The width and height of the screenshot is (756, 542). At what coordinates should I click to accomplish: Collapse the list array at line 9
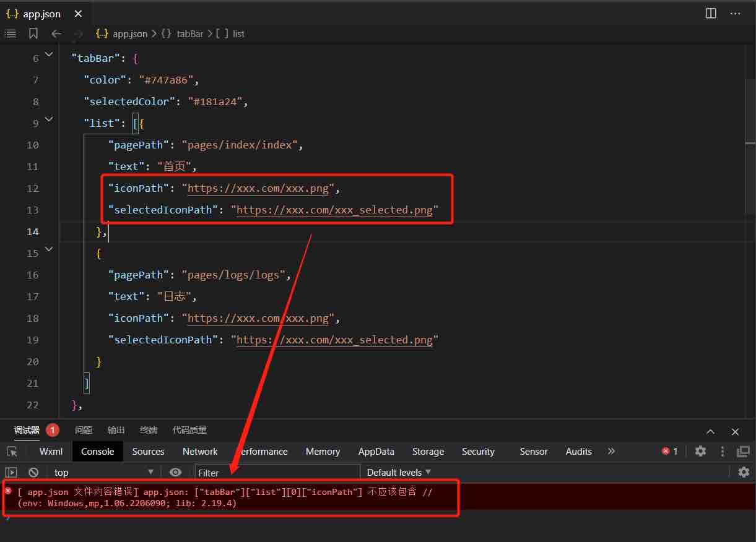point(49,119)
